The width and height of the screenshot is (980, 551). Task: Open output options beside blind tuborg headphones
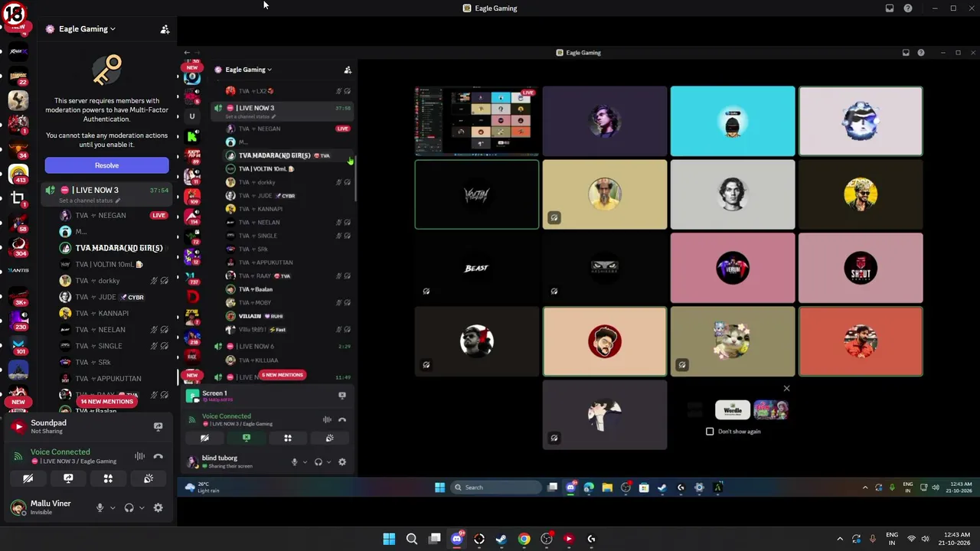(328, 461)
